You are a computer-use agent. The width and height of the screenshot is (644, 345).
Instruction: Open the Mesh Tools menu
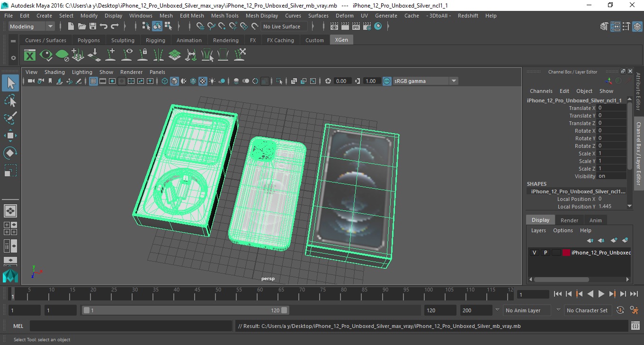point(224,16)
